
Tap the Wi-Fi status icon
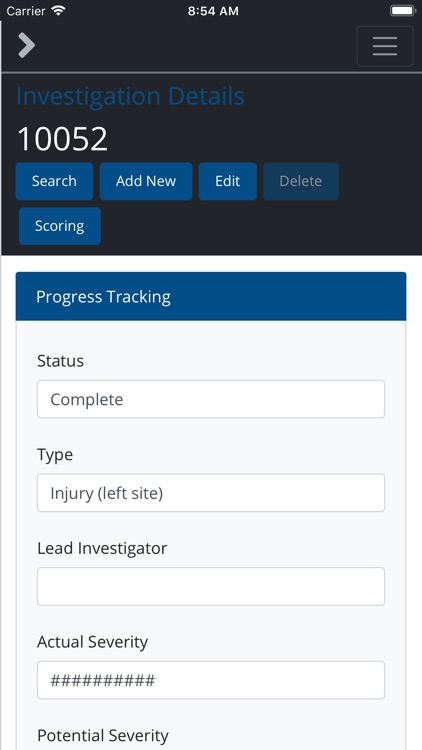[x=59, y=11]
